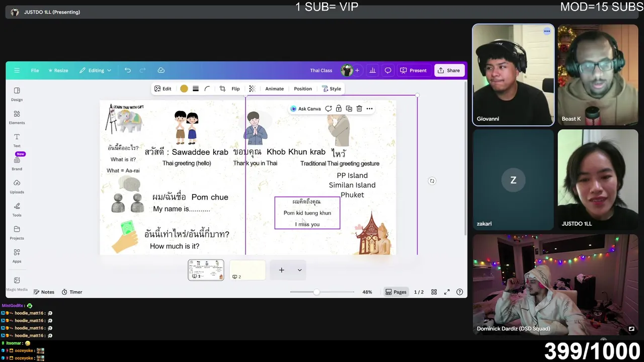Add collaborators with the plus icon
Viewport: 644px width, 362px height.
pos(357,70)
